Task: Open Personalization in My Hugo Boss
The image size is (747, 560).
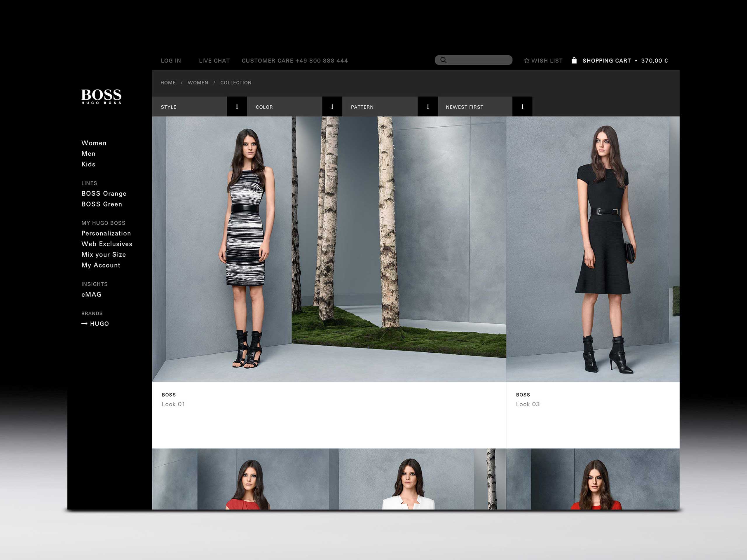Action: [106, 233]
